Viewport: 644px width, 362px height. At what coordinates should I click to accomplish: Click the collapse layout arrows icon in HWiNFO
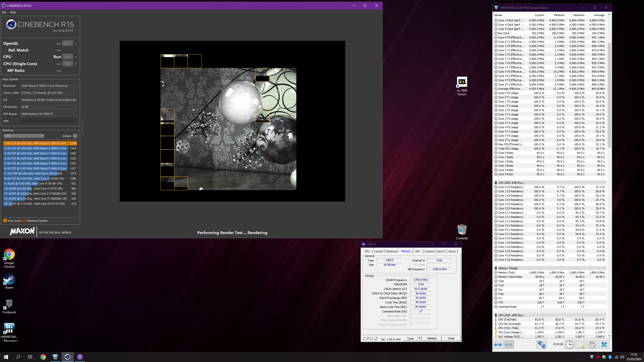(x=508, y=344)
